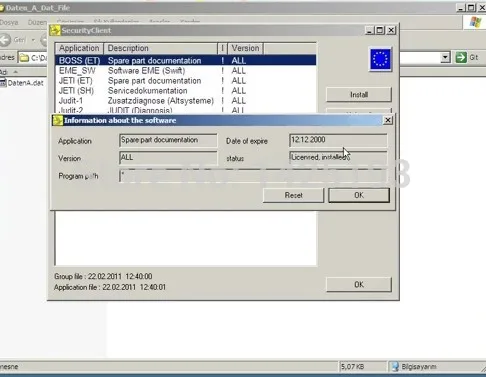
Task: Click the DatenA.dat file icon
Action: (x=3, y=83)
